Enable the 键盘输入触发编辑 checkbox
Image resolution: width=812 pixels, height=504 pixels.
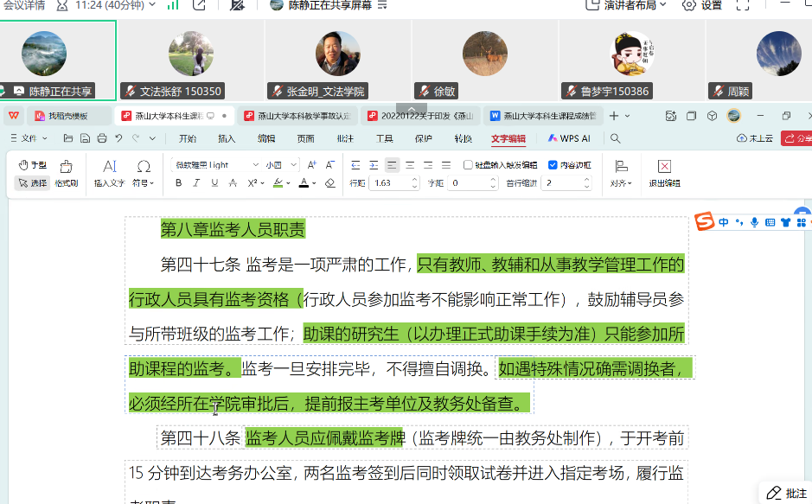point(468,164)
